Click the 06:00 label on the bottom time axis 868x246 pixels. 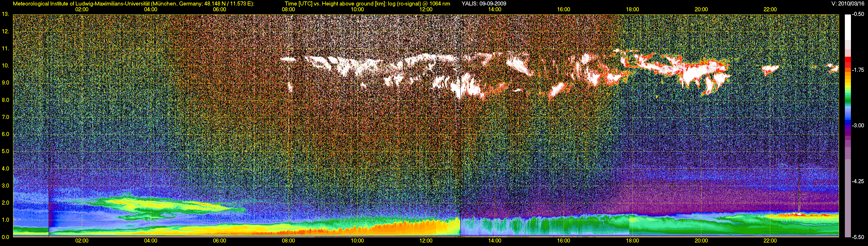coord(219,241)
